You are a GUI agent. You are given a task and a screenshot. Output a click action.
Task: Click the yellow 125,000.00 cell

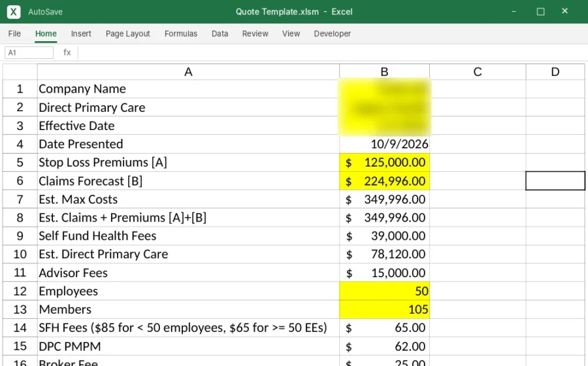click(x=384, y=162)
